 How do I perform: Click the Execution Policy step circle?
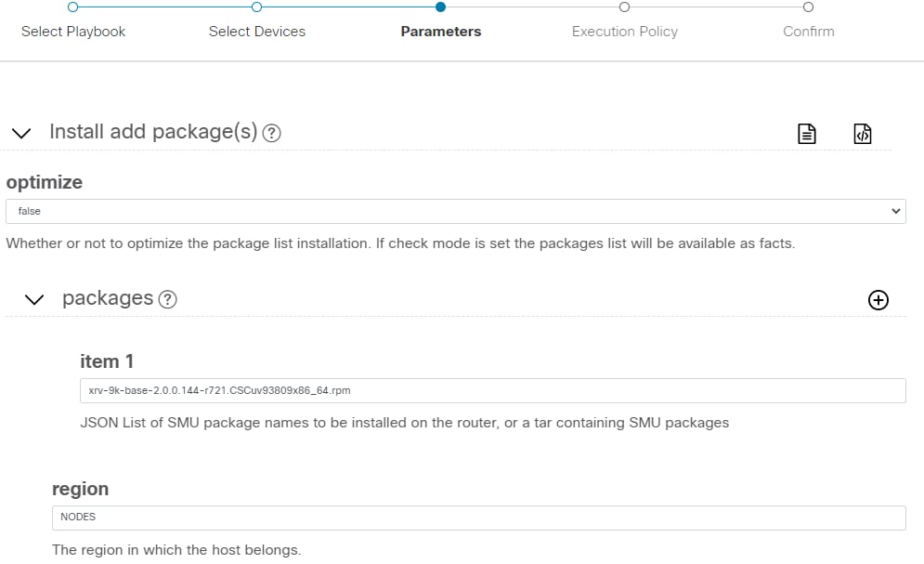click(624, 7)
